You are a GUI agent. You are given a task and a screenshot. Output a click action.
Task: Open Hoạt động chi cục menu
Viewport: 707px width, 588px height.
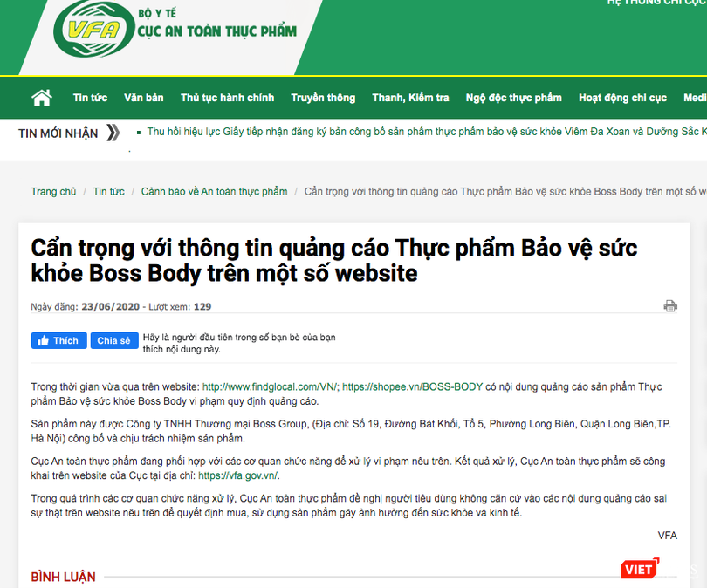622,98
